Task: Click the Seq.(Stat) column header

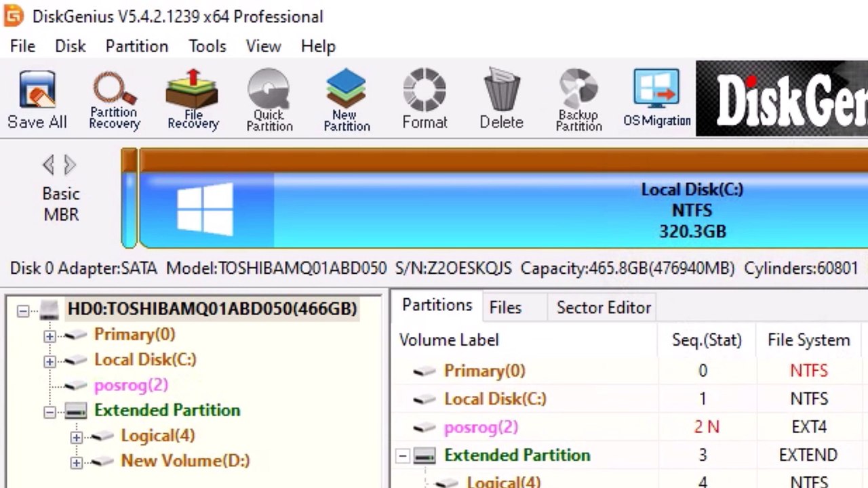Action: (707, 340)
